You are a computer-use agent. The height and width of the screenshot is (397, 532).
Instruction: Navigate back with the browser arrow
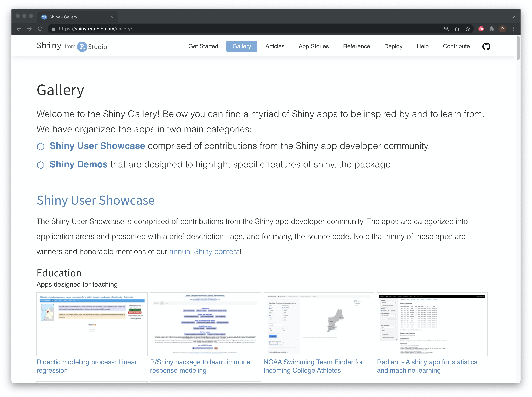pyautogui.click(x=19, y=29)
